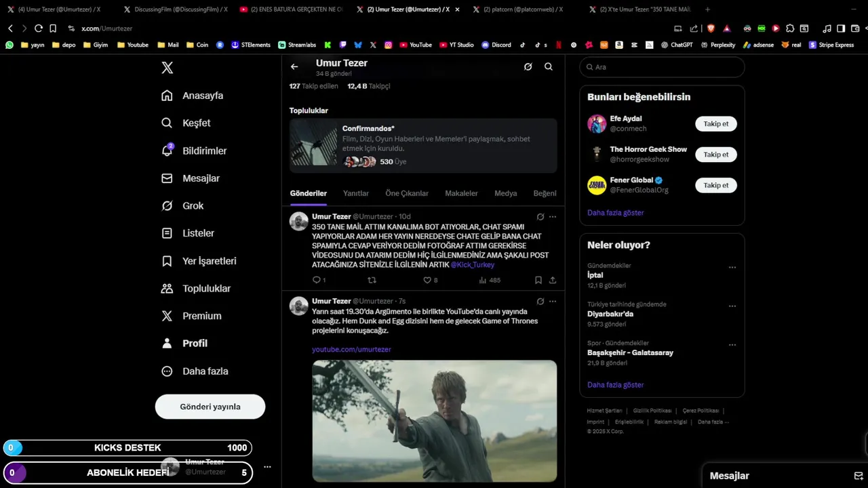Repost the 350 TANE MAİL post

tap(372, 280)
